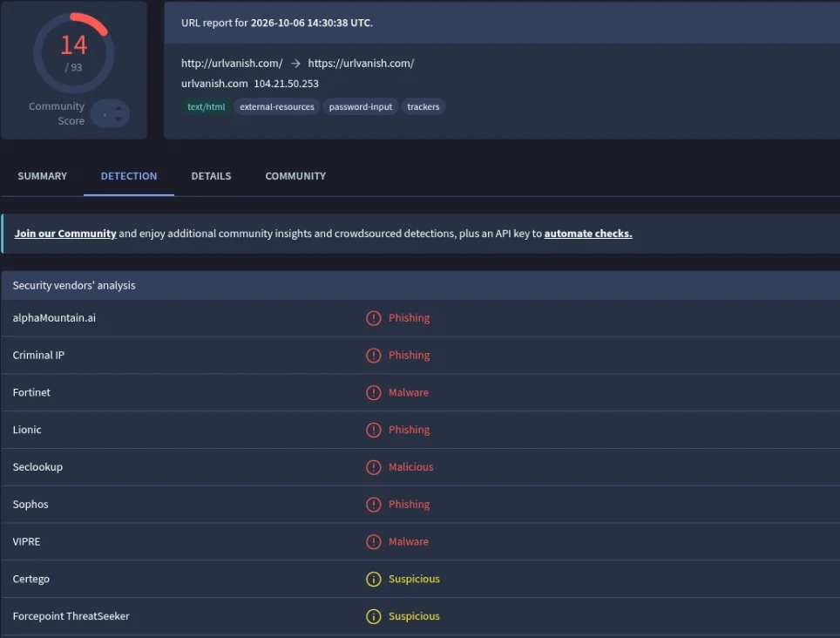Screen dimensions: 840x638
Task: Follow the automate checks link
Action: point(588,234)
